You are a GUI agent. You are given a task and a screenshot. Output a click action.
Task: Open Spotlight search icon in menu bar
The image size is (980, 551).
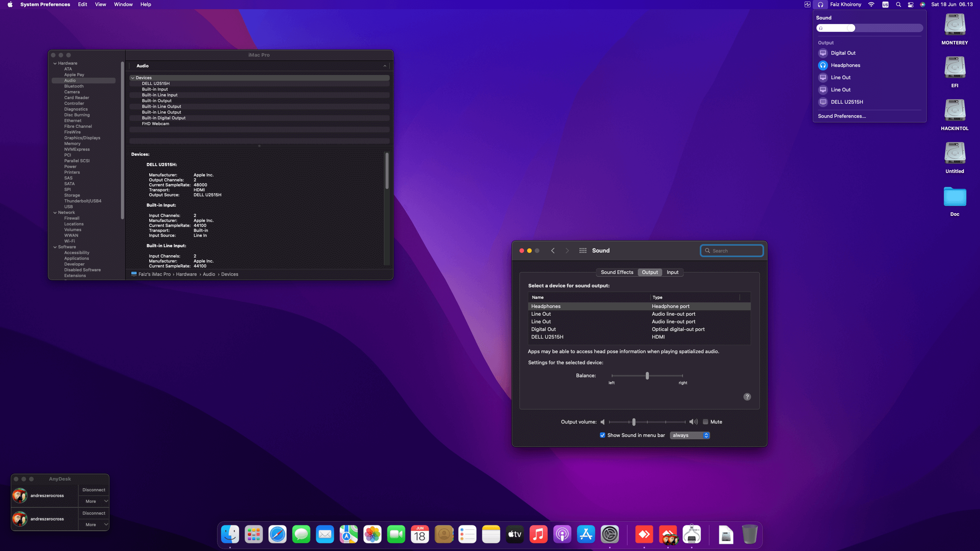pyautogui.click(x=898, y=5)
